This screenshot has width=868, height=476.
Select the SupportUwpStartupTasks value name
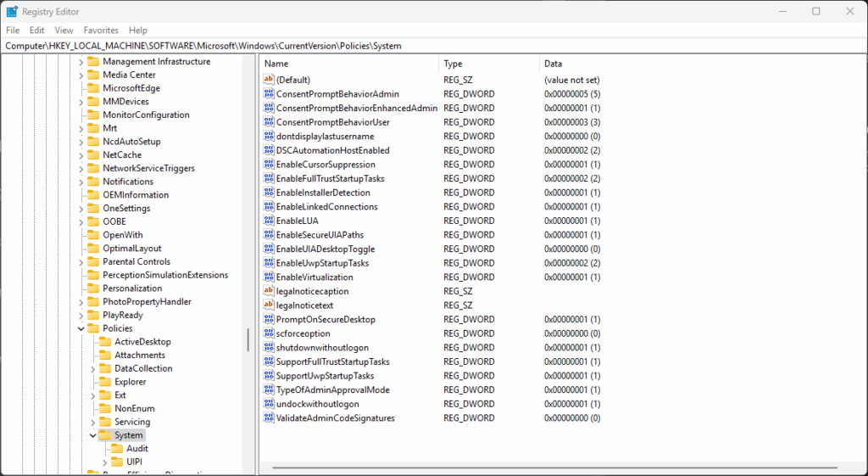(325, 376)
